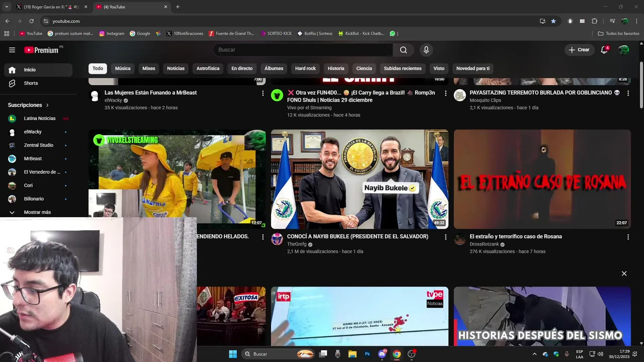This screenshot has height=362, width=644.
Task: Select the Música filter chip
Action: (x=123, y=68)
